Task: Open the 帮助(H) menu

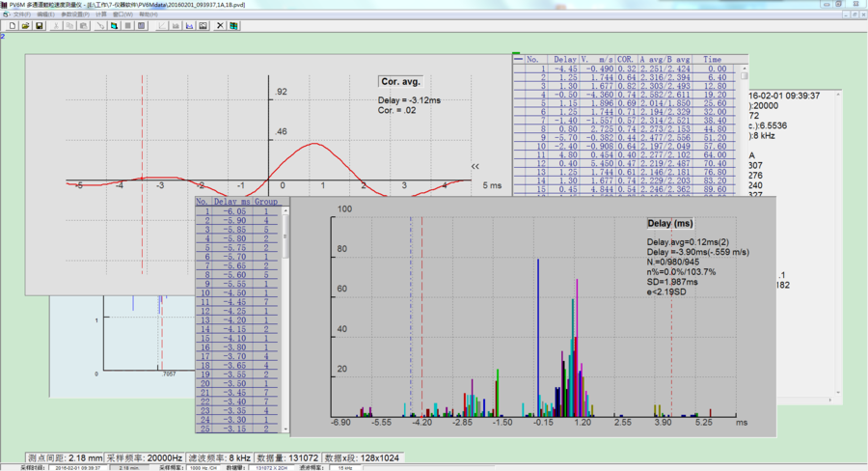Action: pyautogui.click(x=149, y=14)
